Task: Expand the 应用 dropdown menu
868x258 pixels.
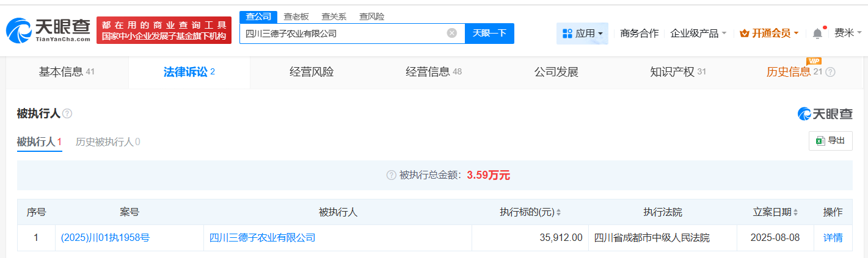Action: point(582,34)
